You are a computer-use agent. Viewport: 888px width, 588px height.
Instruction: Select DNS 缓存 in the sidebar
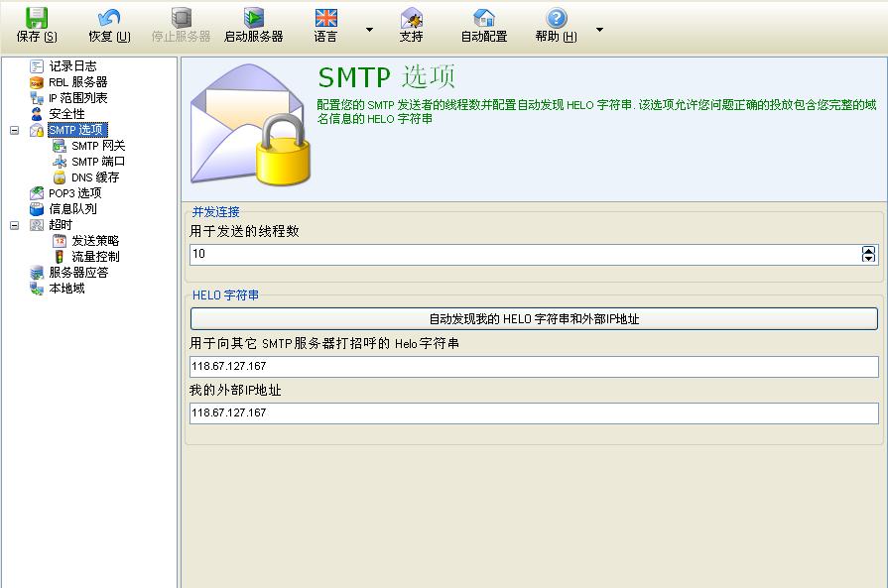(94, 177)
